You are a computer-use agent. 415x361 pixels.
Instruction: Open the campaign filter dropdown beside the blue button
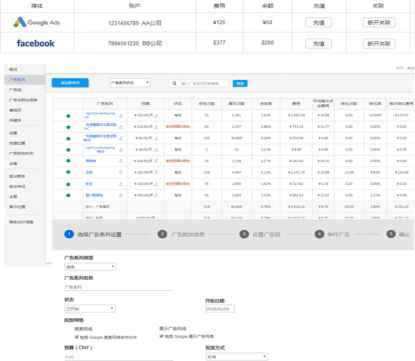click(x=130, y=83)
